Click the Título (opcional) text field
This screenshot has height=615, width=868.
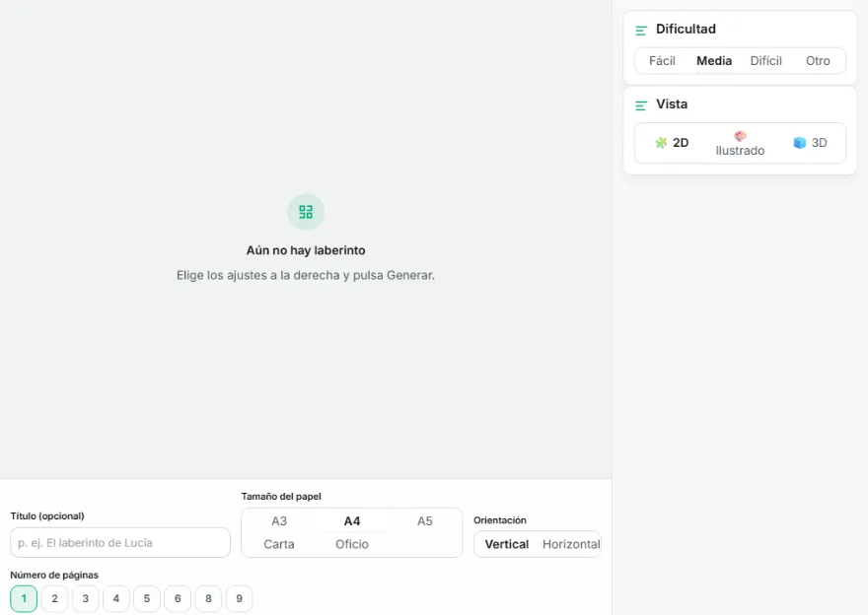(x=120, y=542)
